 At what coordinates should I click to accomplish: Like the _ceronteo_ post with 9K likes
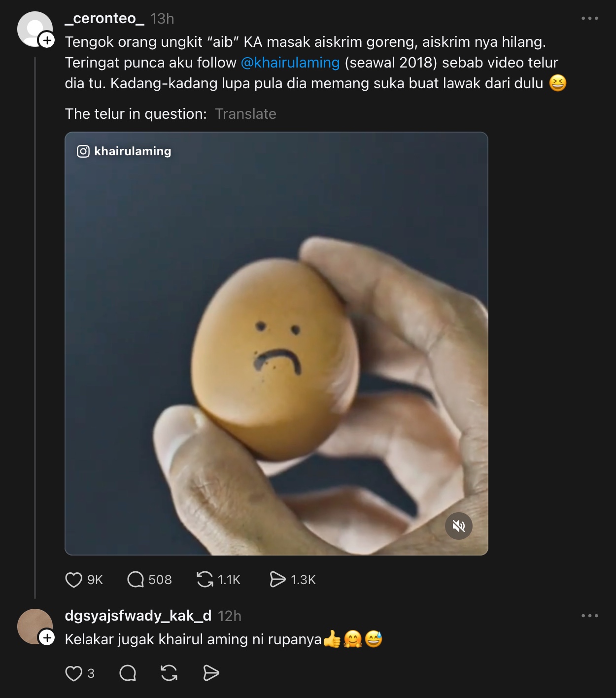click(74, 580)
